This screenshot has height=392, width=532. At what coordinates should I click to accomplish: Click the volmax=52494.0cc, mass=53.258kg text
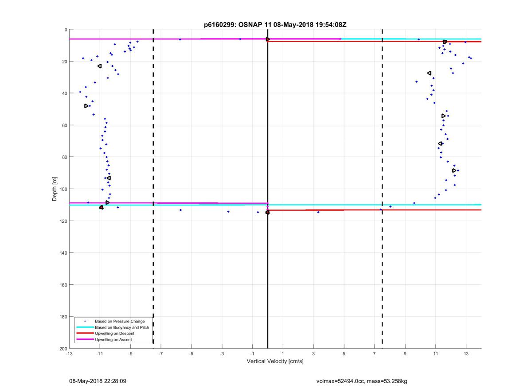[362, 381]
